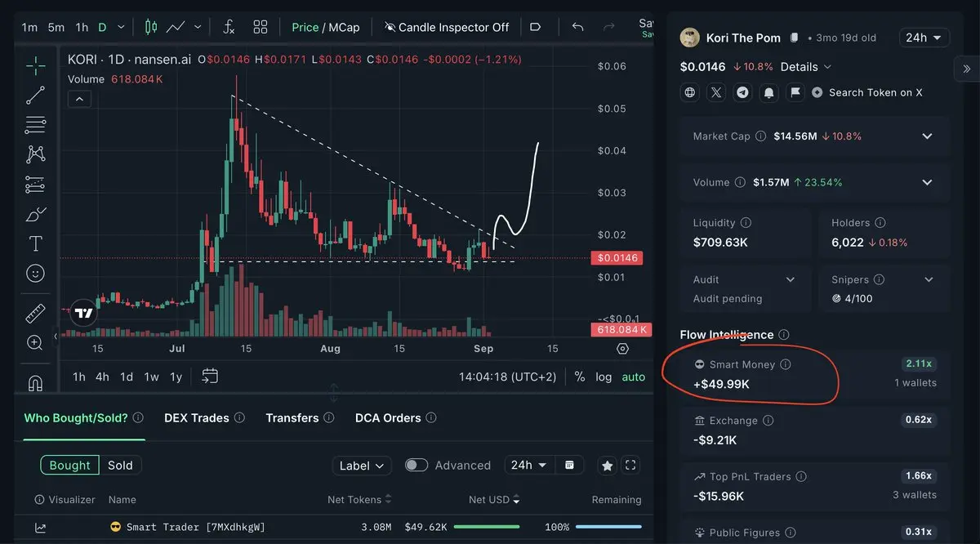Image resolution: width=980 pixels, height=544 pixels.
Task: Open the forecasting and measurement tools
Action: [35, 185]
